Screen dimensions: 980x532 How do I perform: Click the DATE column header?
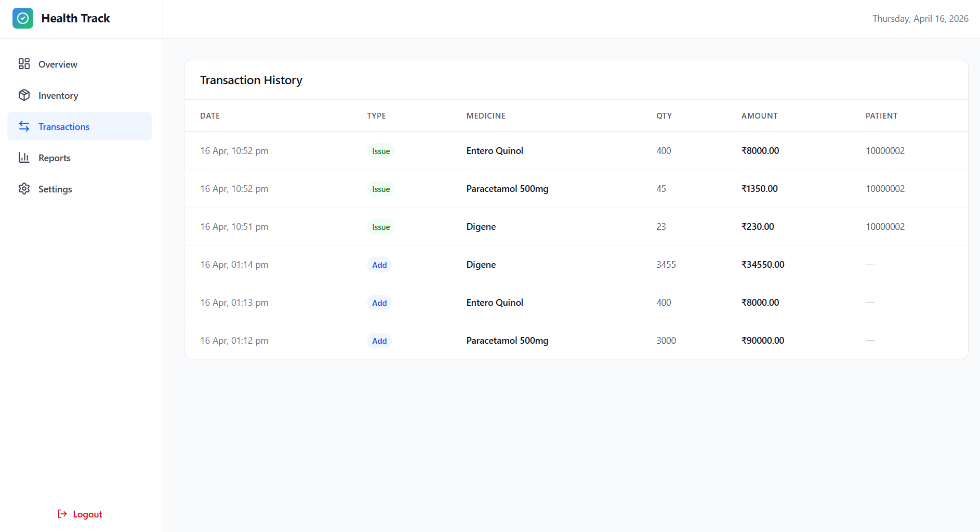pos(210,116)
